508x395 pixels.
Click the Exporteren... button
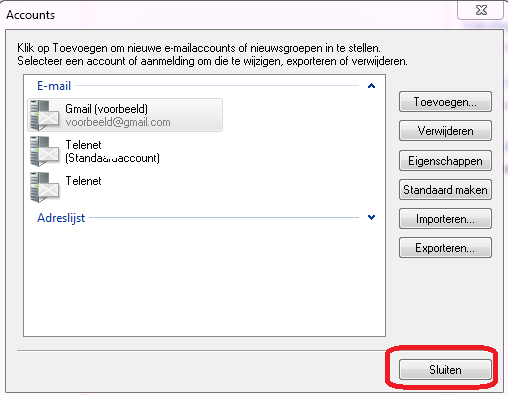click(445, 248)
